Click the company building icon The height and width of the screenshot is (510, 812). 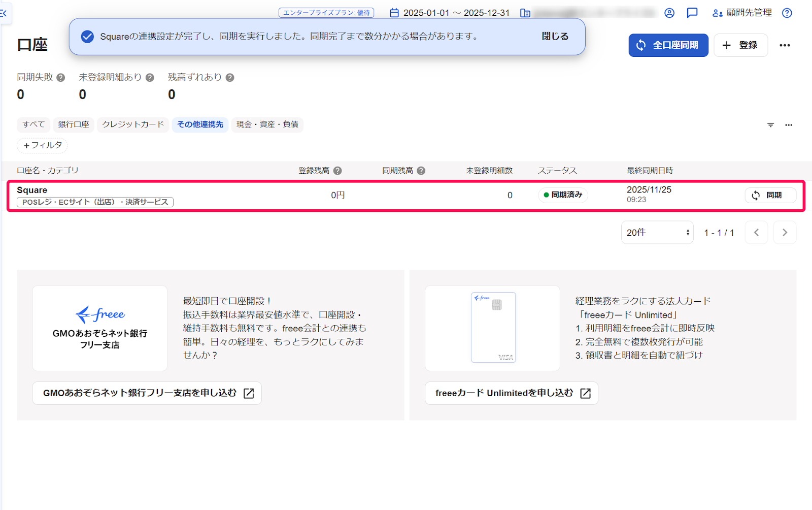click(525, 13)
